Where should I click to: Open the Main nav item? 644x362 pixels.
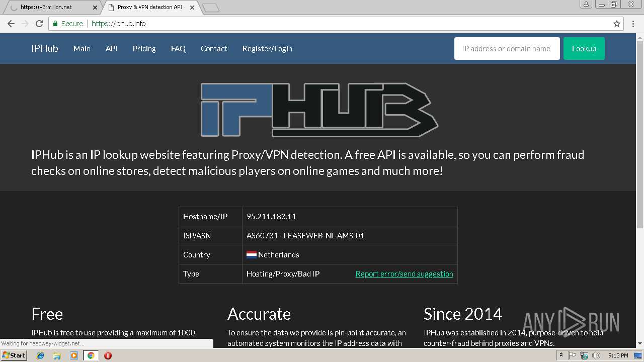pyautogui.click(x=82, y=49)
